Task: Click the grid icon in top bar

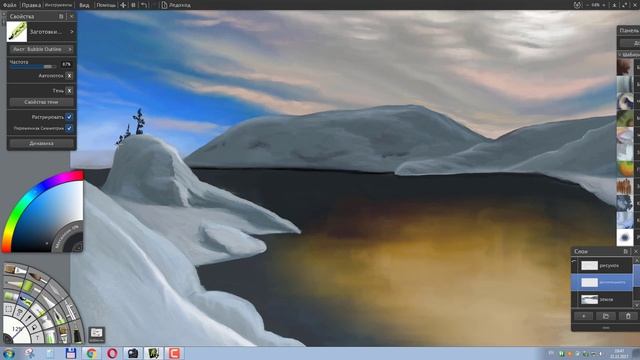Action: click(133, 5)
